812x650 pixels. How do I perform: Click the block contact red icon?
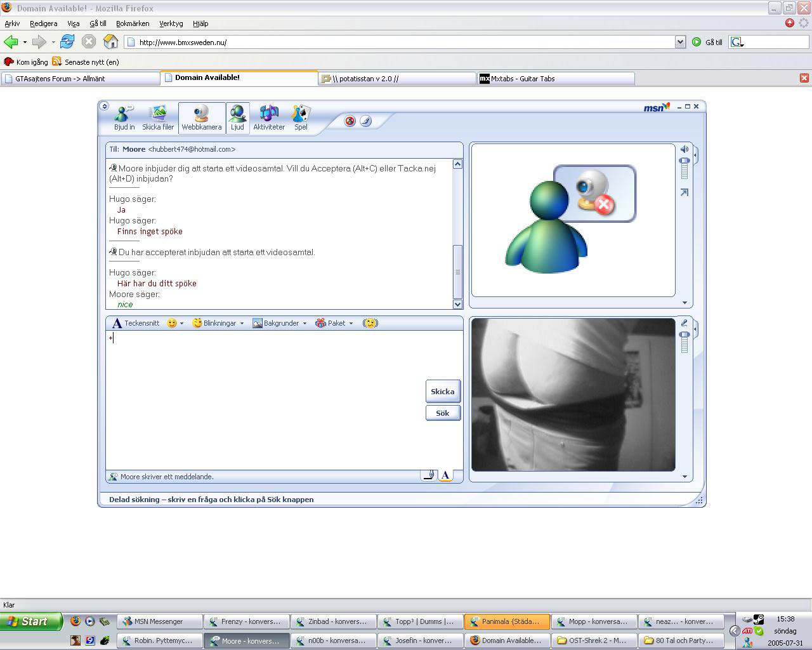point(350,121)
